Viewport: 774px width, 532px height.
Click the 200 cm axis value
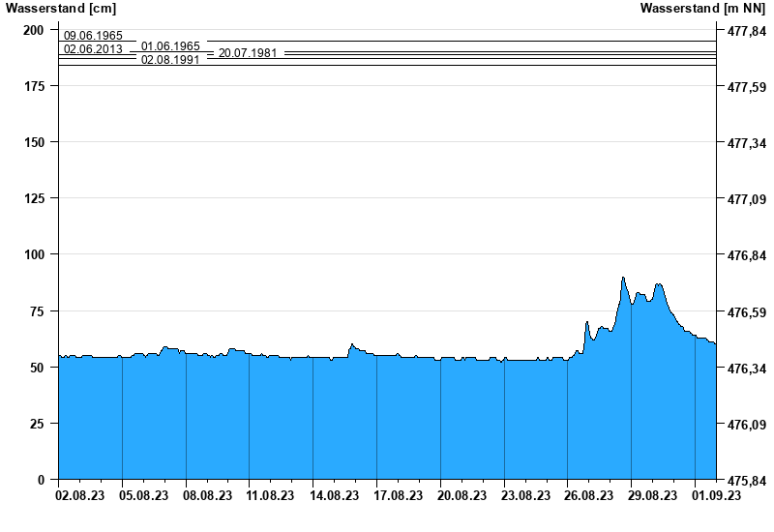34,30
